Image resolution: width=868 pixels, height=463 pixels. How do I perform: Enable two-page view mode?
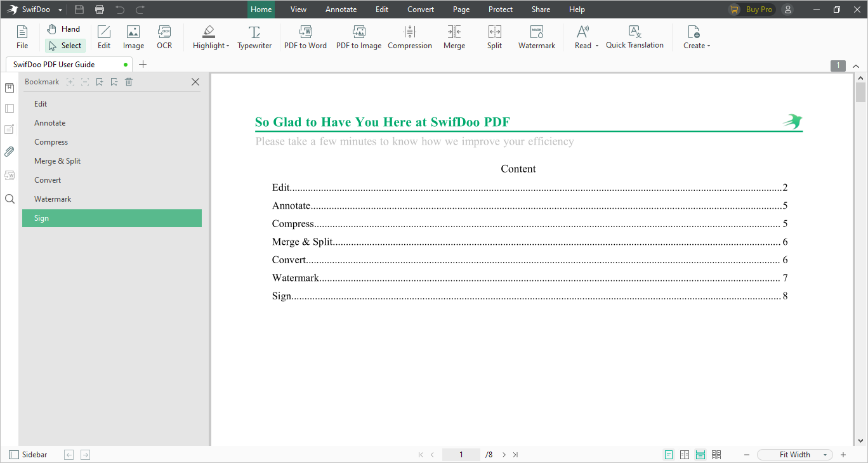685,455
